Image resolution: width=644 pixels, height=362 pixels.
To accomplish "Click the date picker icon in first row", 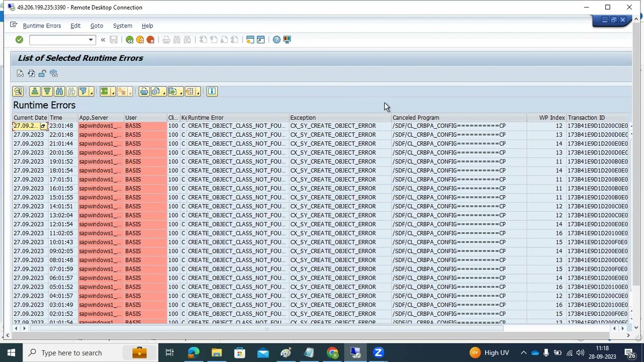I will click(x=43, y=126).
